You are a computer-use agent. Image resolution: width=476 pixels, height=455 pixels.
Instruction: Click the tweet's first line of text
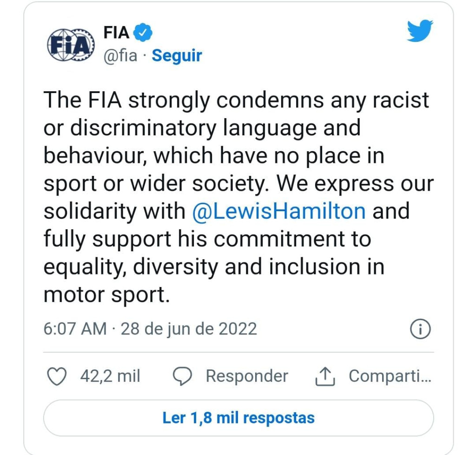pyautogui.click(x=236, y=100)
